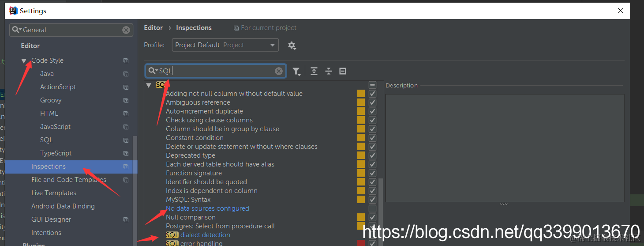
Task: Click the reset to empty square icon
Action: 343,71
